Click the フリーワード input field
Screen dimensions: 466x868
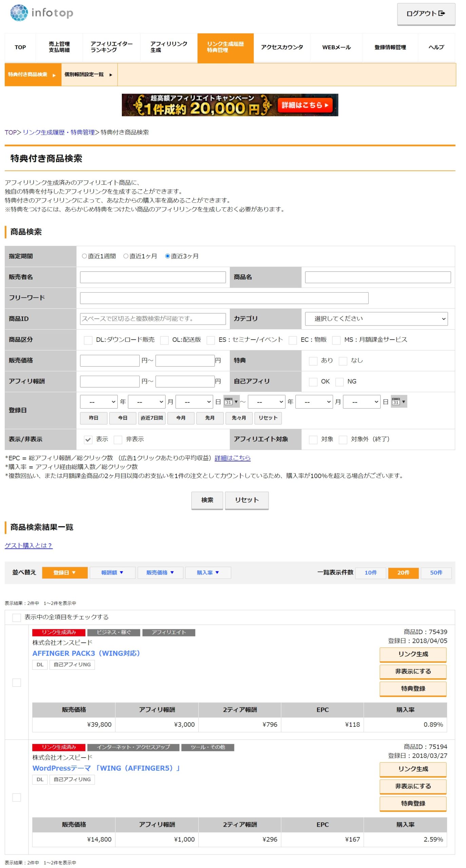tap(224, 298)
